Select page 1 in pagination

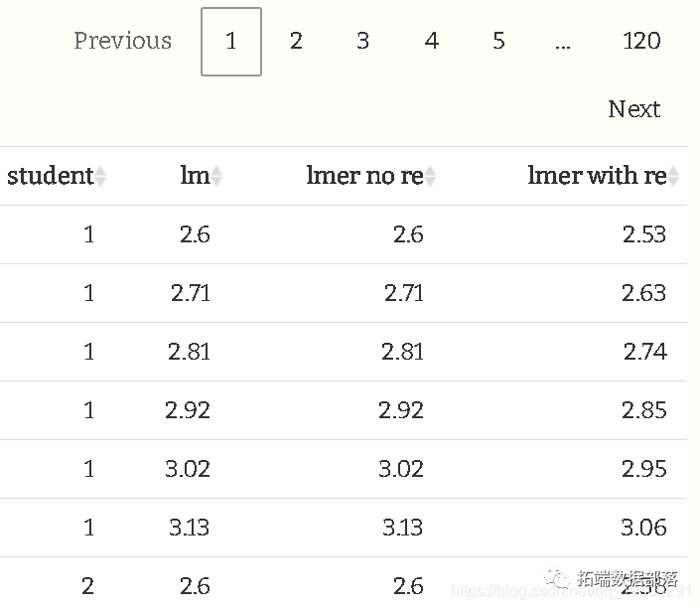(231, 42)
